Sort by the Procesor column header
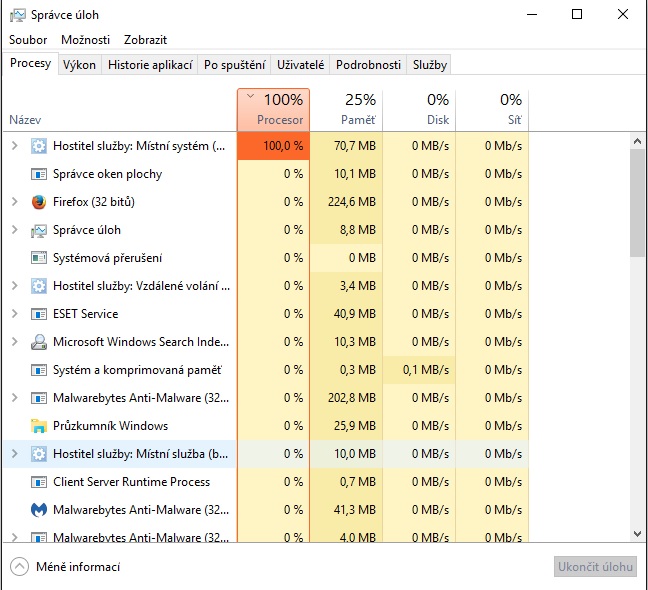Viewport: 648px width, 590px height. pos(274,110)
